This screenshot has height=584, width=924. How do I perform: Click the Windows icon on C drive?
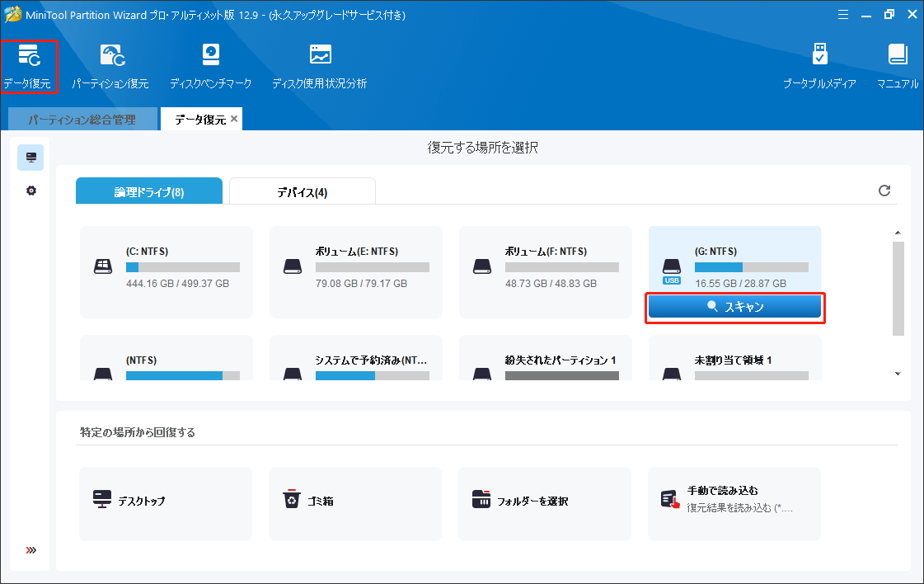[103, 266]
